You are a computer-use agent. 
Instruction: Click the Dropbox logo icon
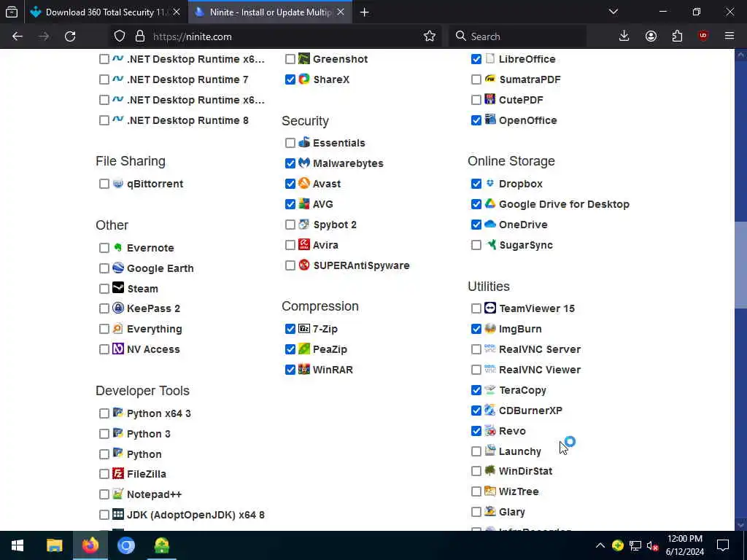(489, 183)
